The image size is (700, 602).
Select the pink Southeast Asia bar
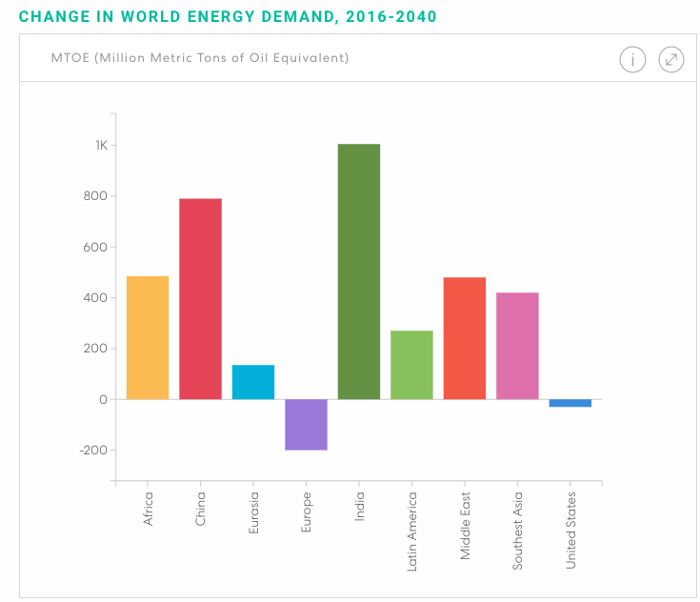pyautogui.click(x=517, y=346)
